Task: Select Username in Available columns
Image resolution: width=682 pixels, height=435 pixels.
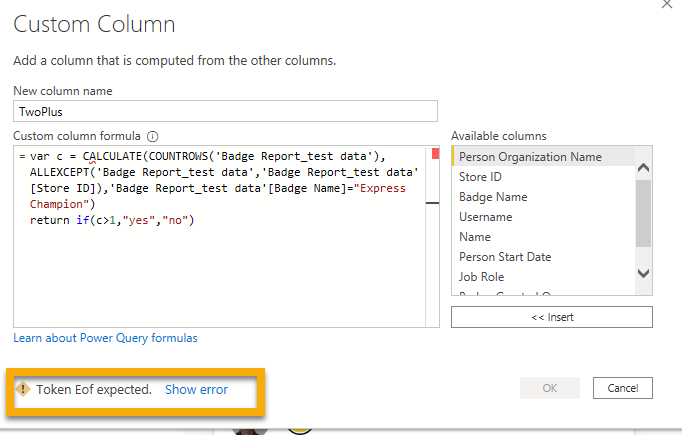Action: [x=543, y=217]
